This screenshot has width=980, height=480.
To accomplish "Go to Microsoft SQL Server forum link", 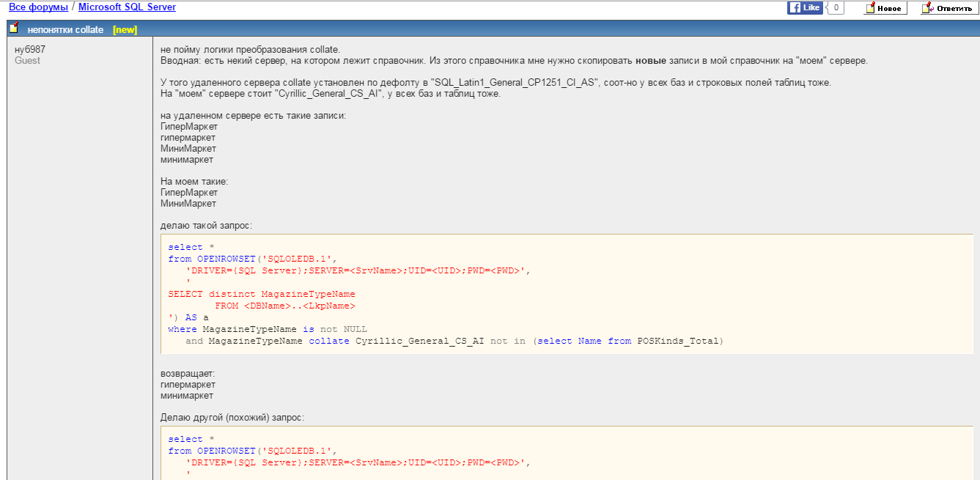I will click(127, 7).
